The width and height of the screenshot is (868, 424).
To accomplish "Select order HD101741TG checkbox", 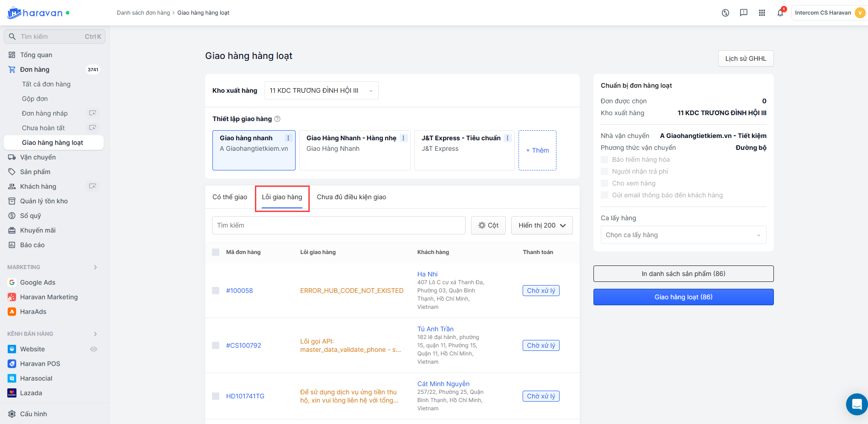I will click(x=216, y=396).
